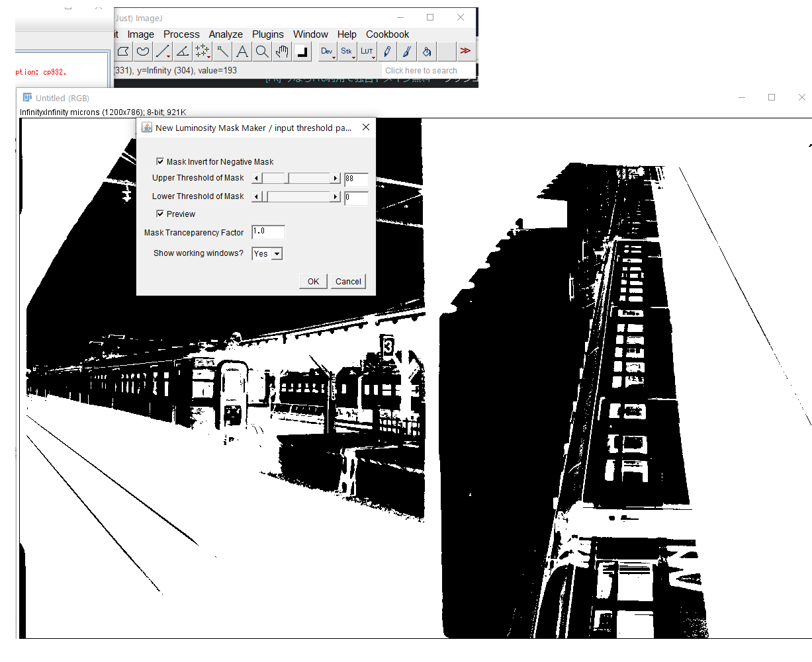This screenshot has width=812, height=662.
Task: Click the dialog's Java icon
Action: click(x=147, y=128)
